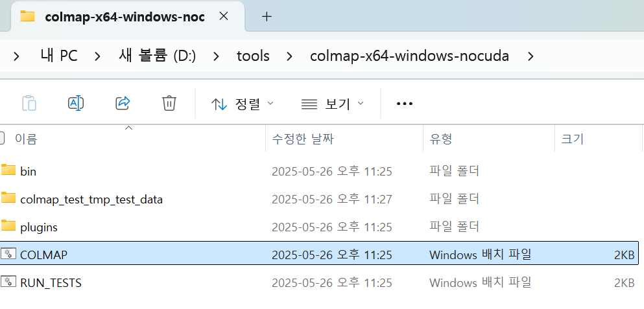Image resolution: width=644 pixels, height=309 pixels.
Task: Sort by 유형 column header
Action: 440,139
